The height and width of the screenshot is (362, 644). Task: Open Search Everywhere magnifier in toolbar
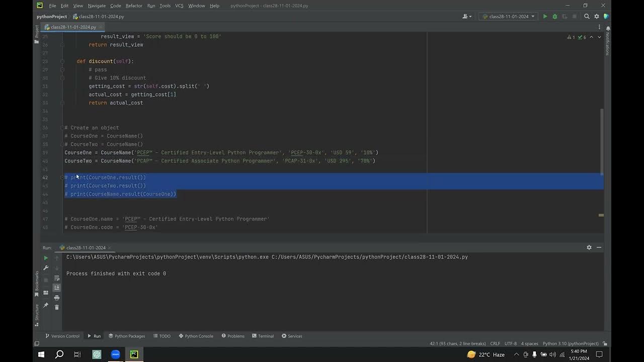point(587,17)
